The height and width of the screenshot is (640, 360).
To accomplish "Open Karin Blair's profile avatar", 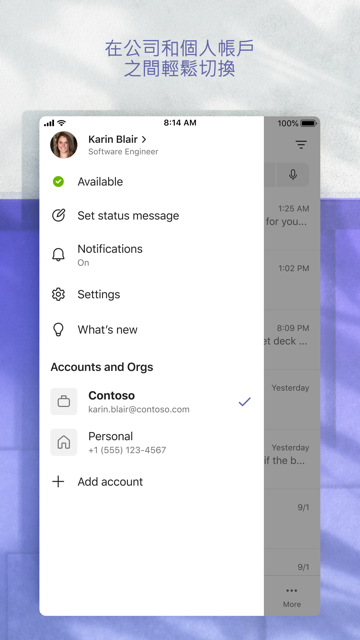I will (64, 145).
